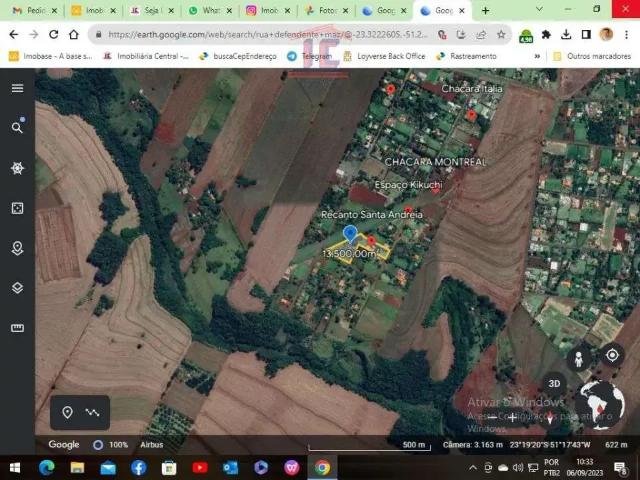Screen dimensions: 640x480
Task: Activate Street View pegman
Action: point(578,359)
